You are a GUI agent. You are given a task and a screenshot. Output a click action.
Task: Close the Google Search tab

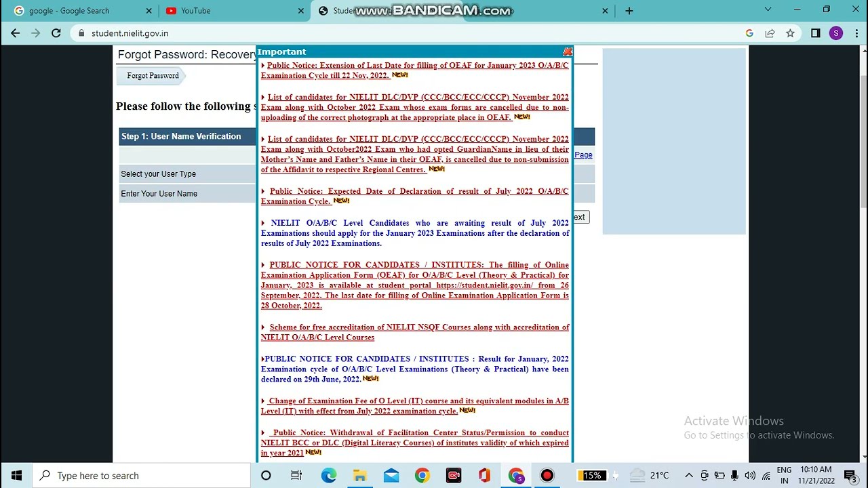(x=149, y=11)
